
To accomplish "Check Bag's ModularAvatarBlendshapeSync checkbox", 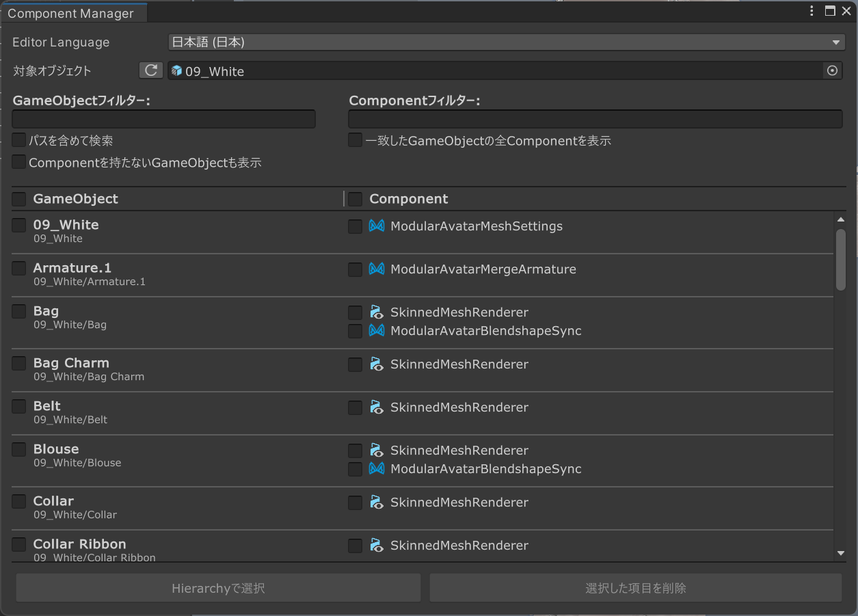I will pos(355,331).
